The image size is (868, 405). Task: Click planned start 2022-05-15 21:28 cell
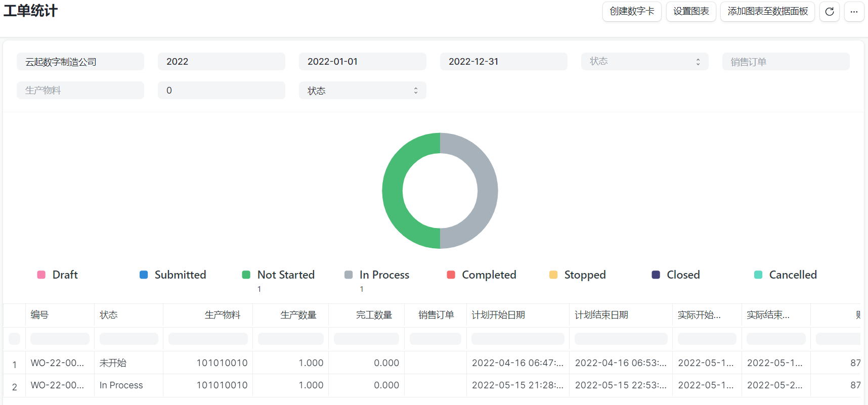click(518, 385)
